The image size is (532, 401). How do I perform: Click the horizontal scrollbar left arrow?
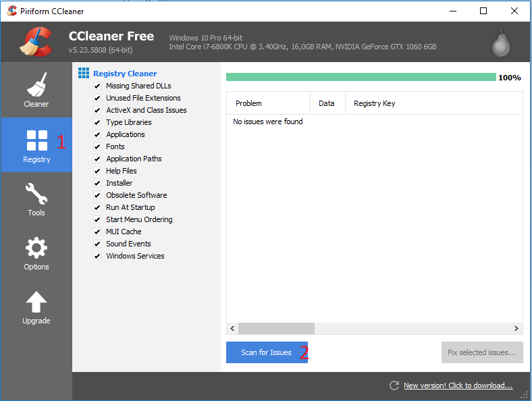pos(232,328)
